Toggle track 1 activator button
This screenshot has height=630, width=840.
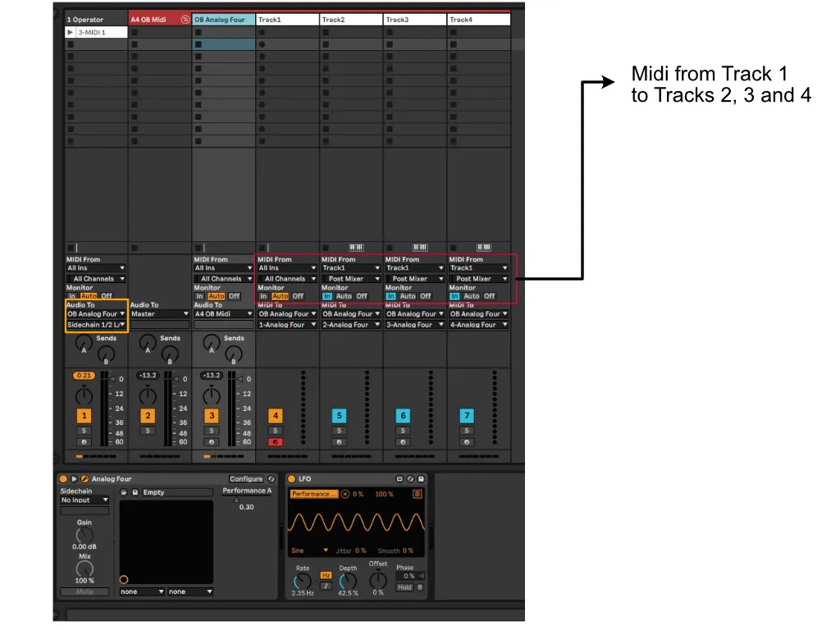pyautogui.click(x=83, y=416)
